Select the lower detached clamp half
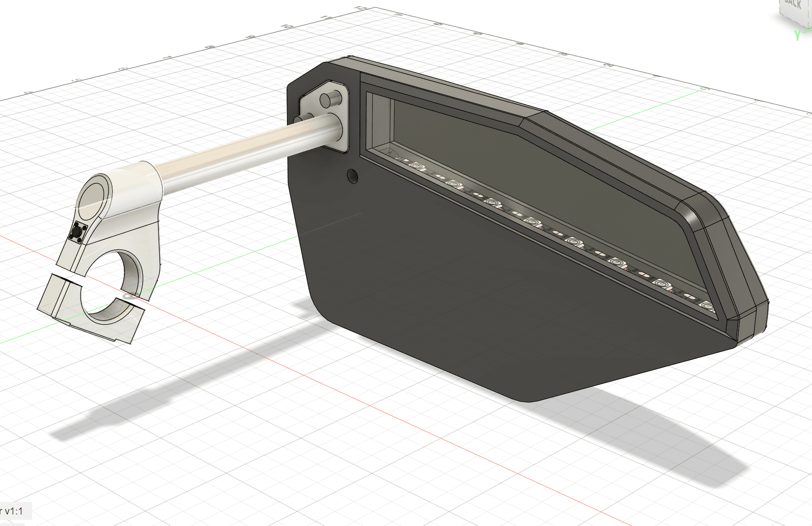This screenshot has height=526, width=812. point(91,309)
